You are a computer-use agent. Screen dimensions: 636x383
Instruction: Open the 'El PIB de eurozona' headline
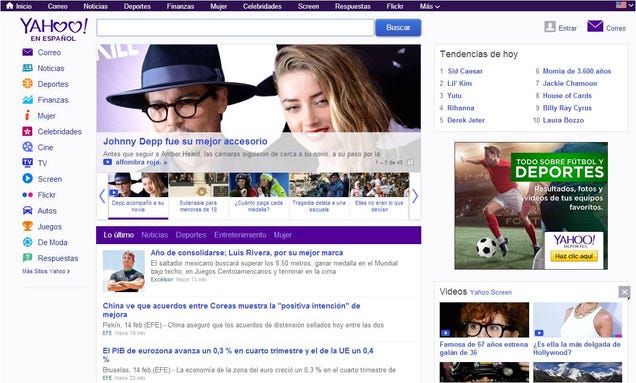click(238, 355)
